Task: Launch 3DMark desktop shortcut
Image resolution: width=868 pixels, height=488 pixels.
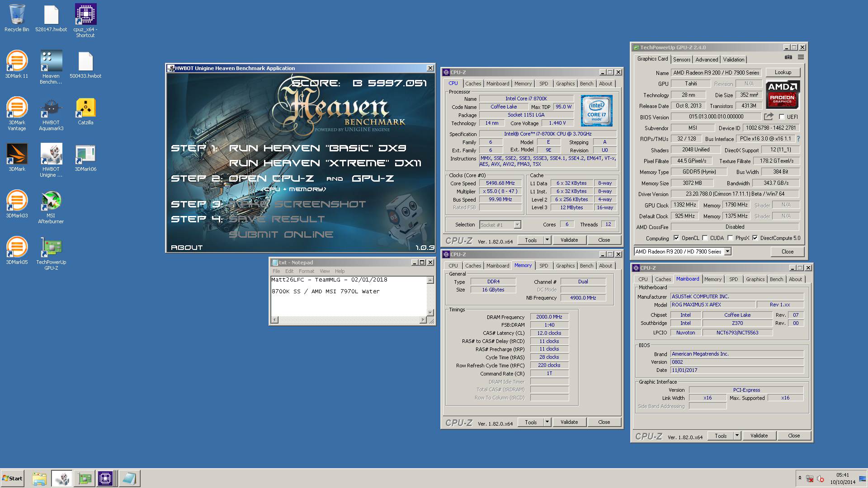Action: tap(17, 158)
